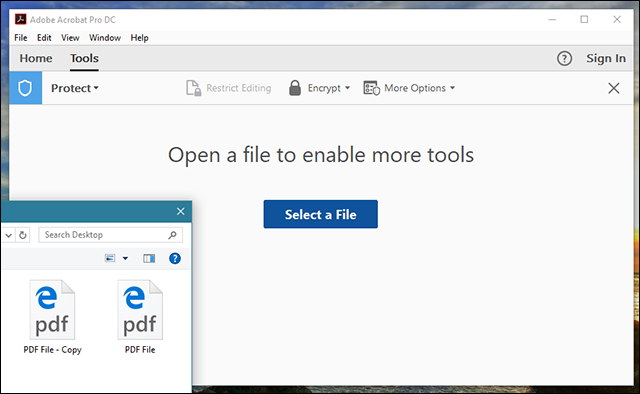Open the view options arrow in the file dialog
The image size is (640, 394).
click(125, 258)
